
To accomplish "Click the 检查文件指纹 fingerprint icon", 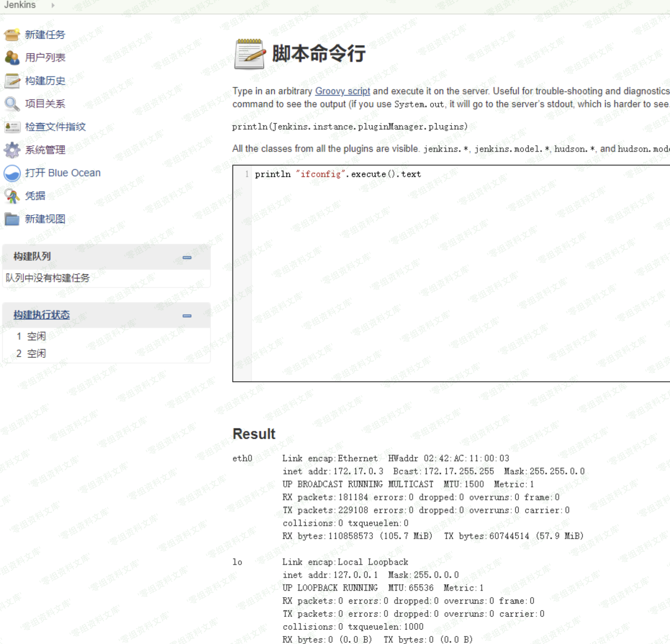I will pos(12,127).
